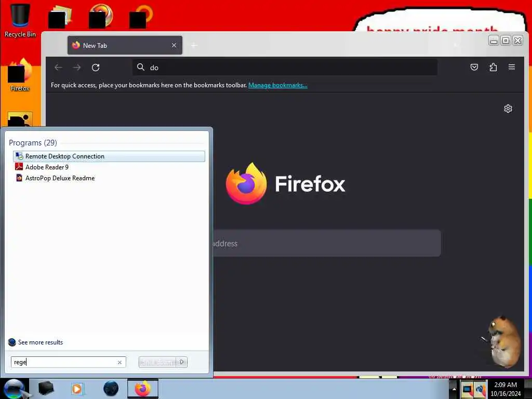532x399 pixels.
Task: Clear the Start menu search text
Action: [119, 362]
